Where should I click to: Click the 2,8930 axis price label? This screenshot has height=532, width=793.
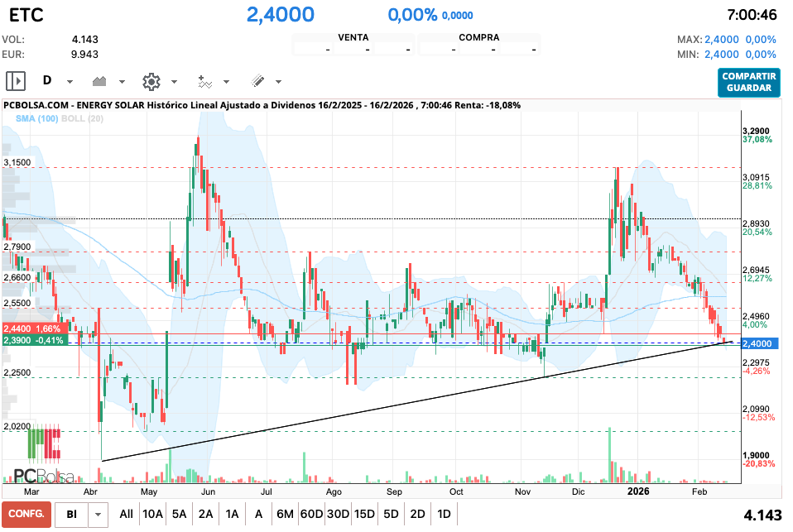[756, 223]
